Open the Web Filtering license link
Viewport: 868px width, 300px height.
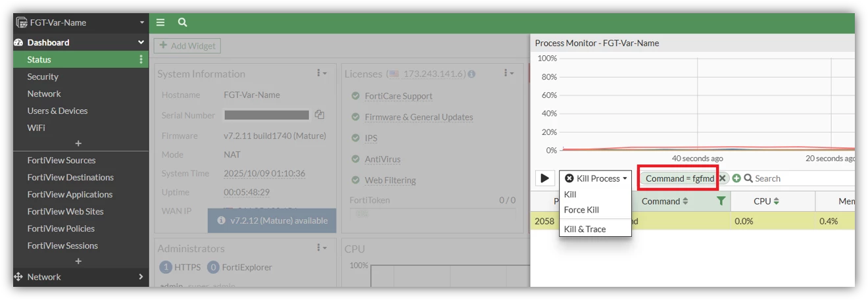click(x=391, y=180)
